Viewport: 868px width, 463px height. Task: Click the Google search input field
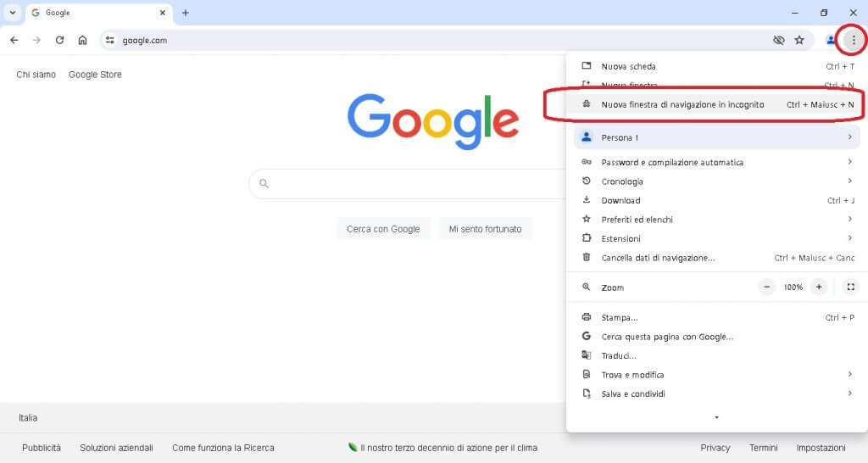pos(407,183)
